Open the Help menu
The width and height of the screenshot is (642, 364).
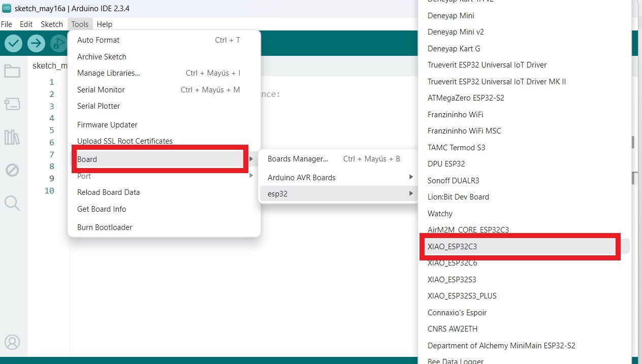(104, 24)
